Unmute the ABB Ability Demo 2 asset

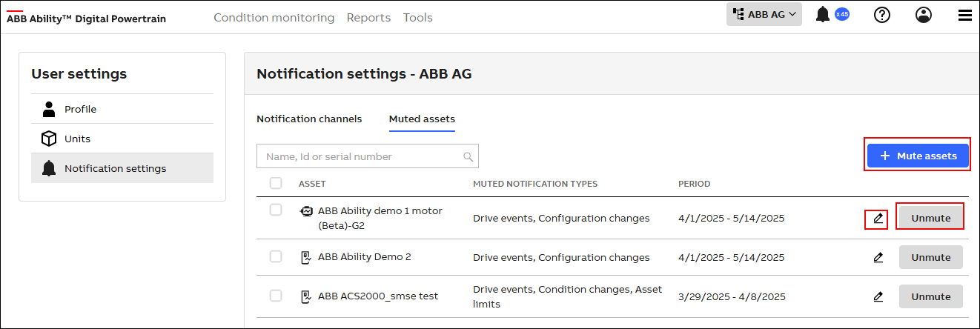click(930, 257)
